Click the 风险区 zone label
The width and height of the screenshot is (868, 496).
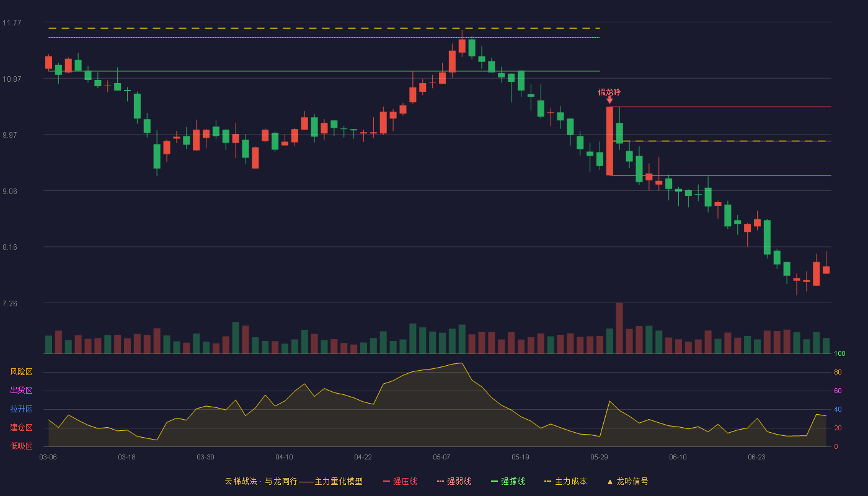[21, 372]
